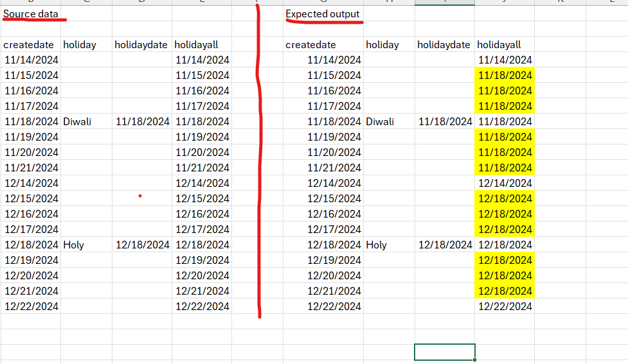Select Diwali cell in the Source data table
This screenshot has width=628, height=364.
(86, 121)
